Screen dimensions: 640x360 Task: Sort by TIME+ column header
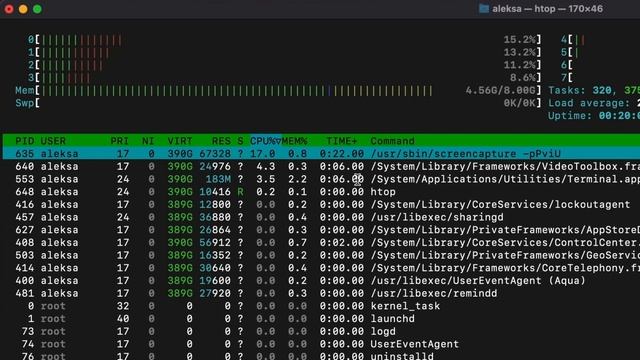click(342, 141)
